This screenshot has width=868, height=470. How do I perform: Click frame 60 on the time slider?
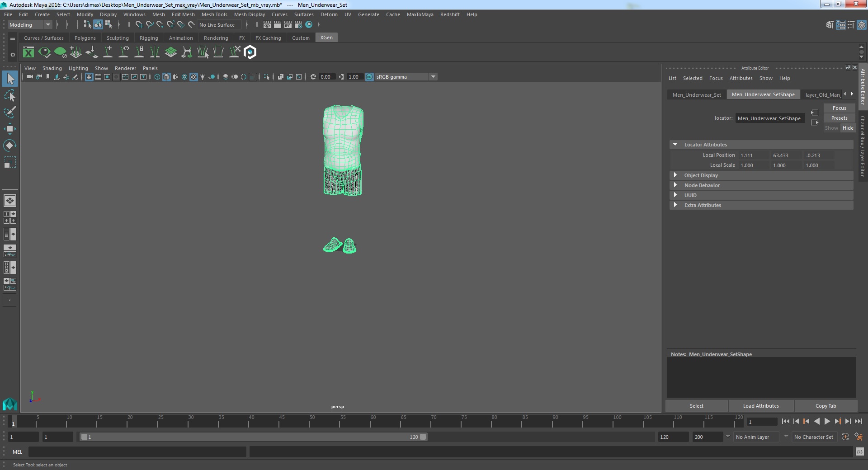tap(373, 422)
